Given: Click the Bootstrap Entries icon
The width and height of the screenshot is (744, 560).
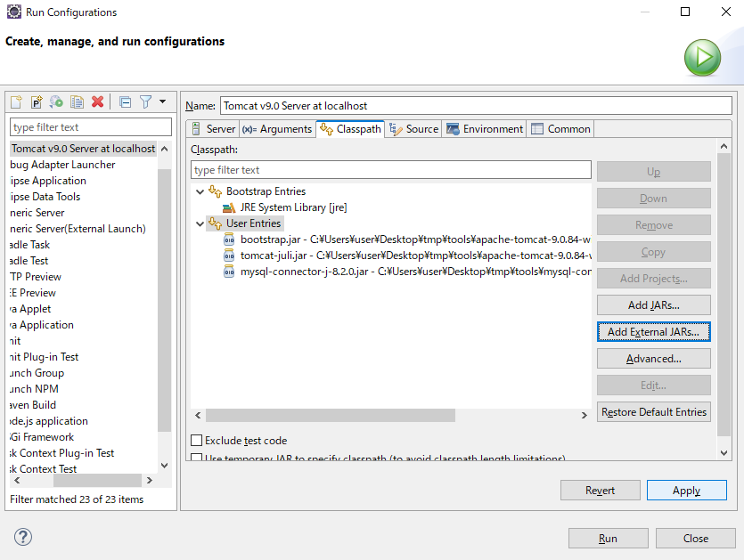Looking at the screenshot, I should point(215,191).
